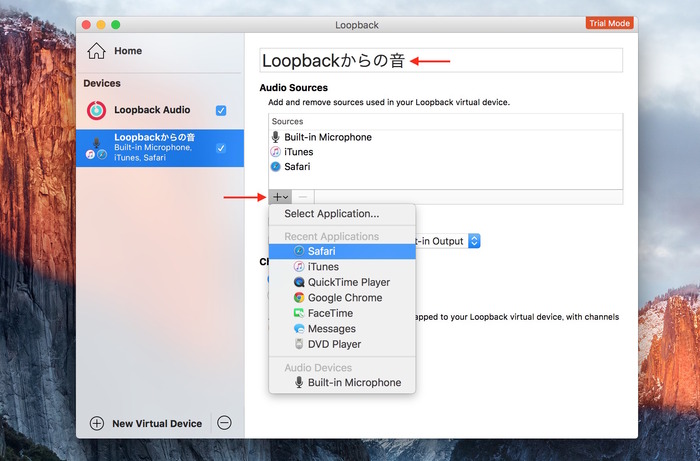
Task: Remove the device with the minus circle
Action: coord(224,423)
